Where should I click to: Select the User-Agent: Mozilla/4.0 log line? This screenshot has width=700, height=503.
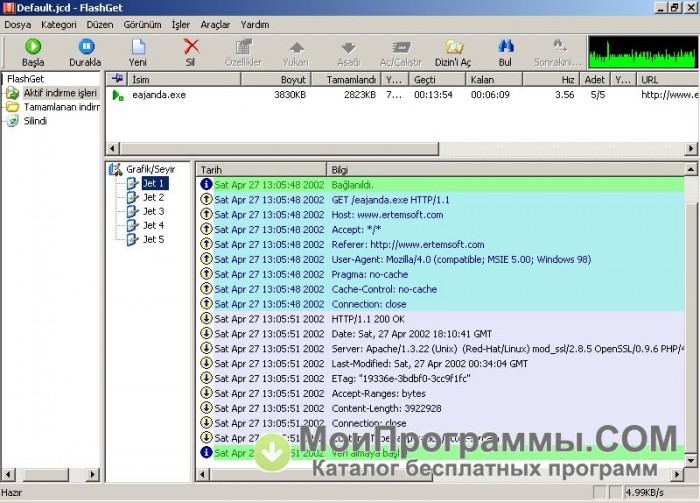(x=440, y=259)
